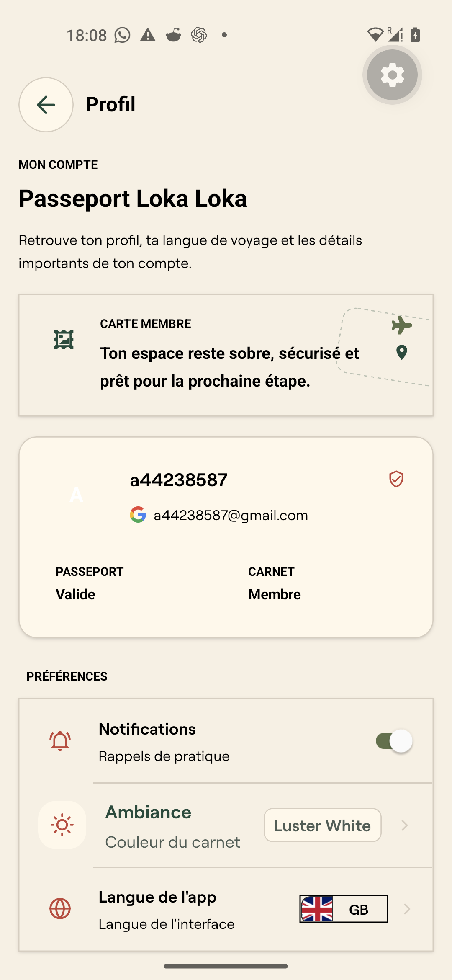
Task: Open the GB language selector
Action: point(344,909)
